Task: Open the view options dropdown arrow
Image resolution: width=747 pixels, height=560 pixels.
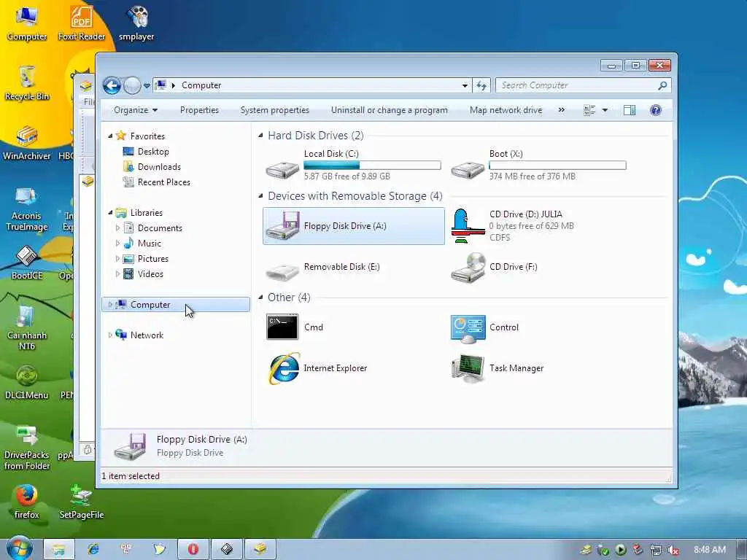Action: [x=605, y=110]
